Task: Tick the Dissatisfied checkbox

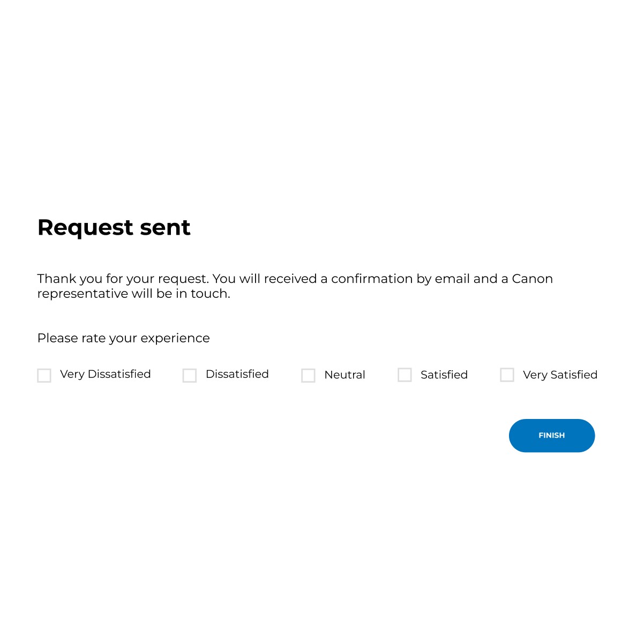Action: (190, 376)
